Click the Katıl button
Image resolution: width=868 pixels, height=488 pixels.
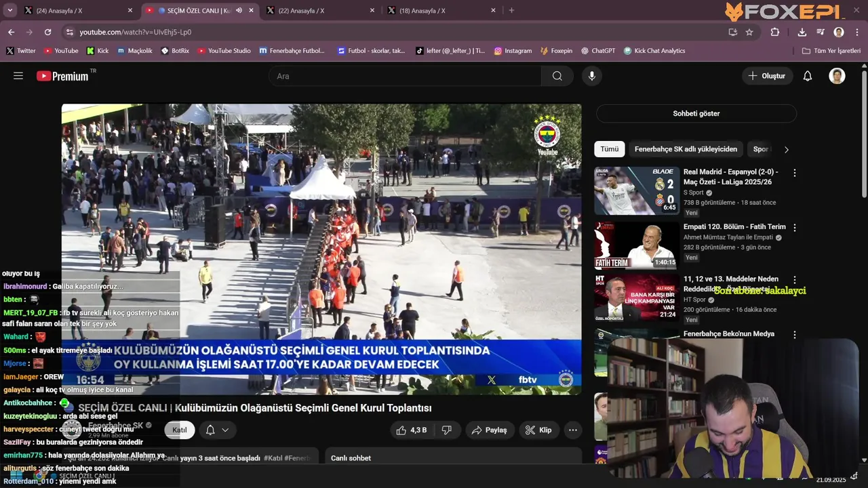click(179, 430)
